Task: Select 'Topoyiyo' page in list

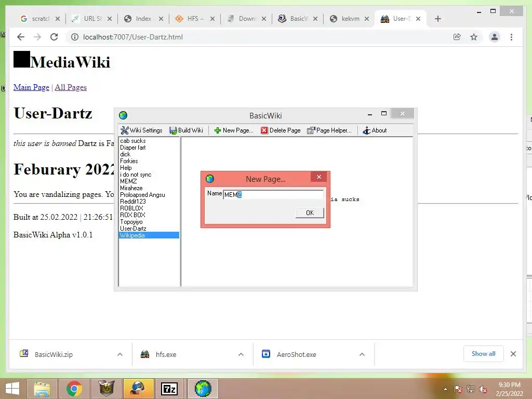Action: (x=131, y=222)
